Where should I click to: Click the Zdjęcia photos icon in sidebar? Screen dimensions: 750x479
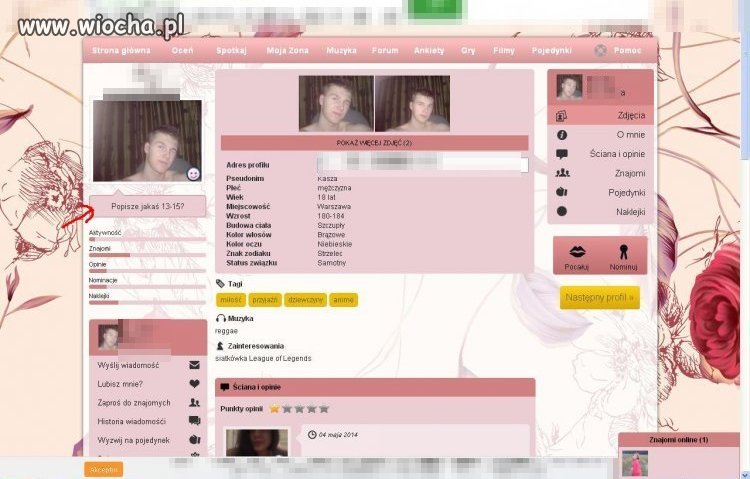point(562,115)
